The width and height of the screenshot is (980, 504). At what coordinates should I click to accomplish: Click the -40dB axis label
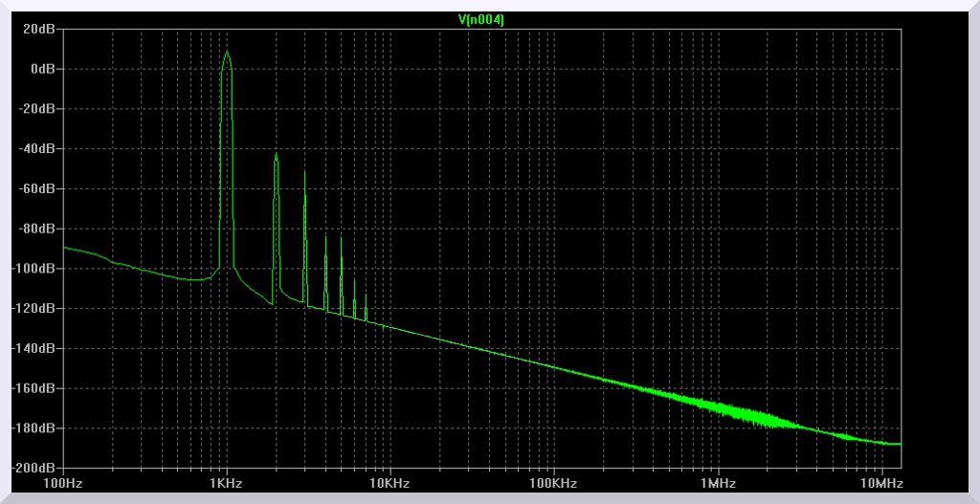click(x=38, y=149)
